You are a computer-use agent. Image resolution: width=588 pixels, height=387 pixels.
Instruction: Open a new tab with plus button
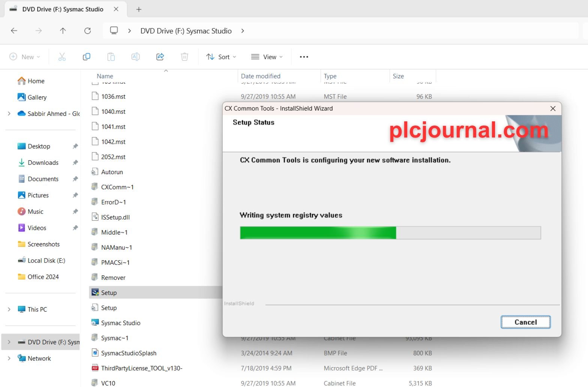coord(139,9)
